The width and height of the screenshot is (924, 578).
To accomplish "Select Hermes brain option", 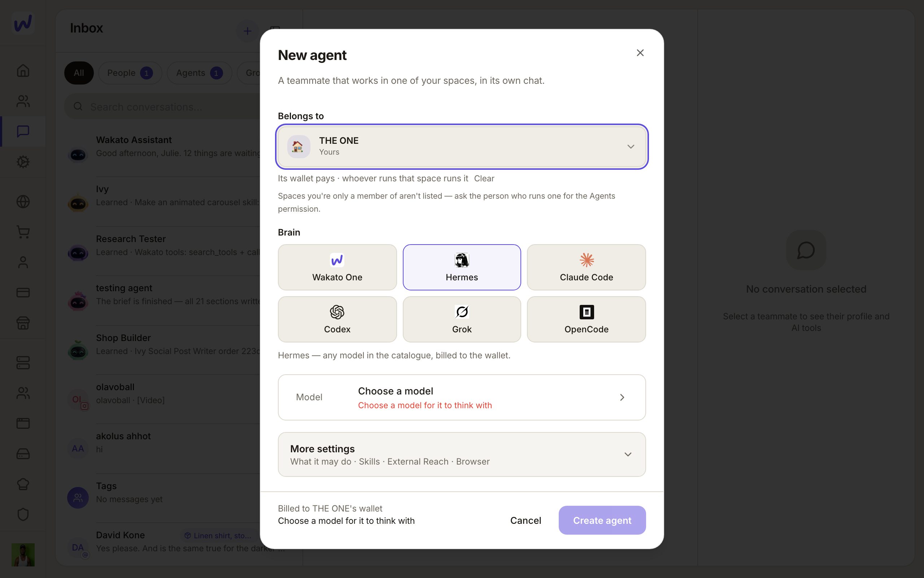I will 462,267.
